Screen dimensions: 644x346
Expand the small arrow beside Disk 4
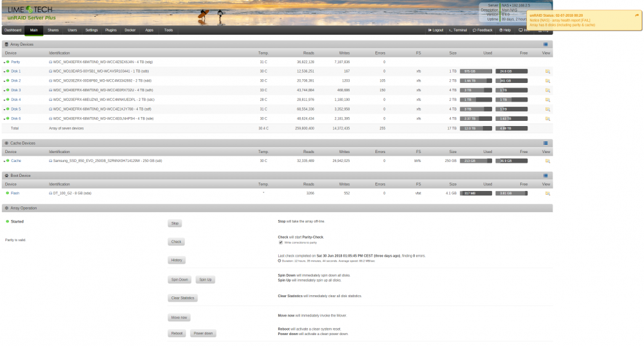[5, 100]
